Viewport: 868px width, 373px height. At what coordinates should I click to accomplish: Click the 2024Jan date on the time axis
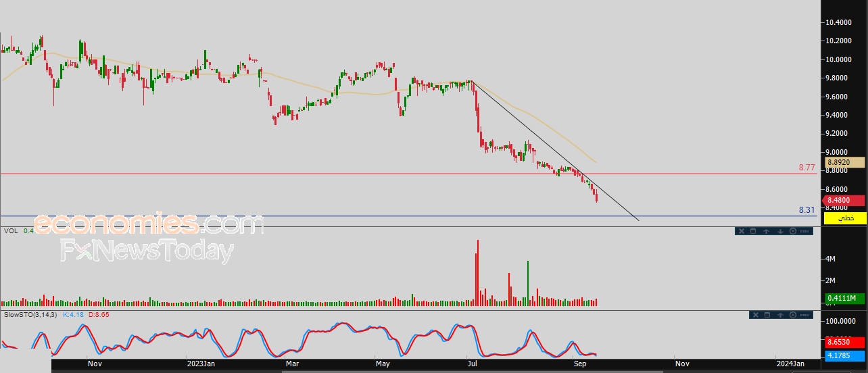[x=790, y=364]
